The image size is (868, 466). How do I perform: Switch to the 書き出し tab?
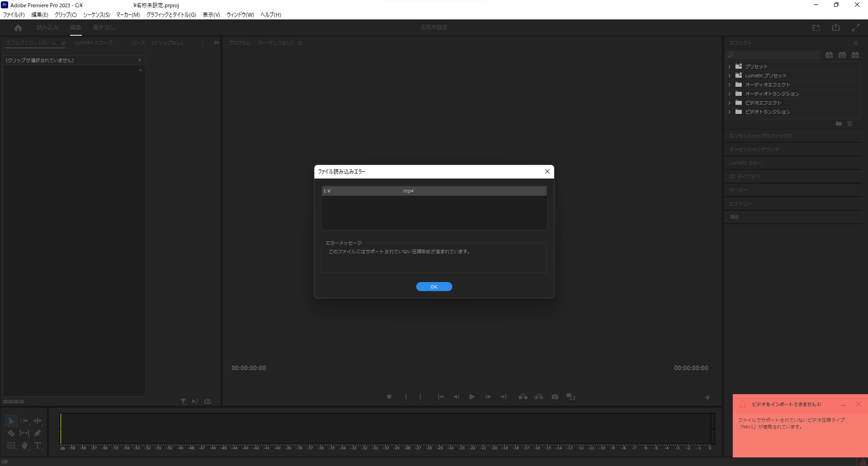pos(104,28)
